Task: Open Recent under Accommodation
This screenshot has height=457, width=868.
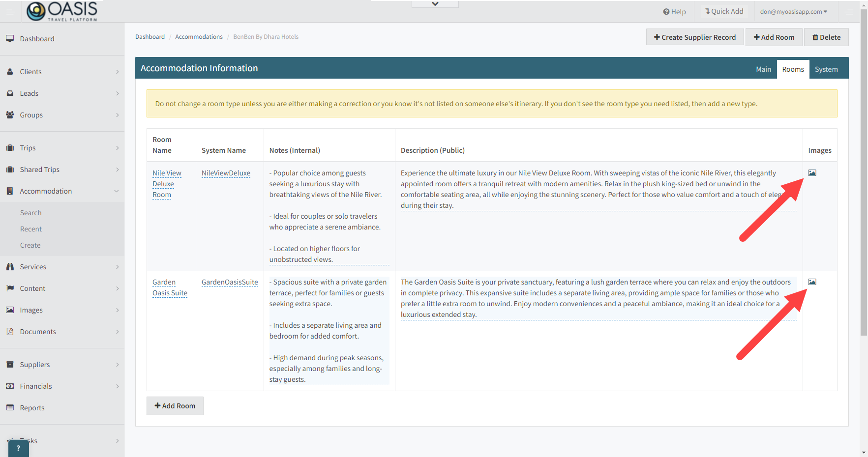Action: [31, 229]
